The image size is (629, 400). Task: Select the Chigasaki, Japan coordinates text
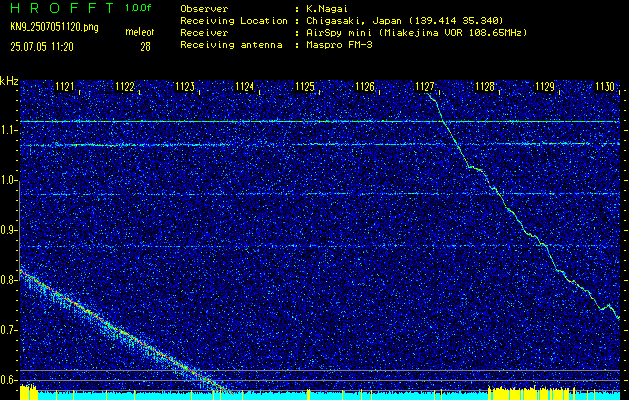coord(404,20)
